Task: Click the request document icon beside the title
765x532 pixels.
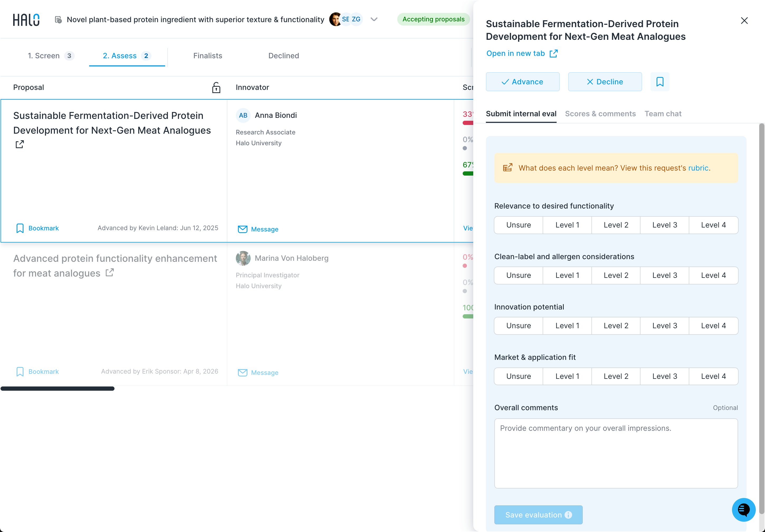Action: (x=58, y=20)
